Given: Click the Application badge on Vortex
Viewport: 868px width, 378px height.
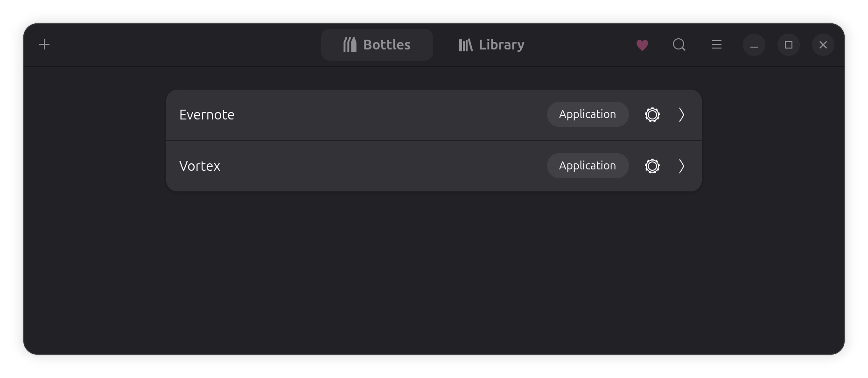Looking at the screenshot, I should pos(588,166).
